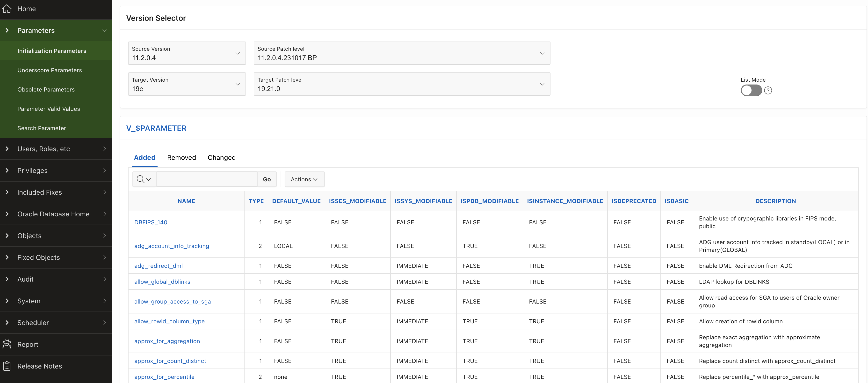Open the Target Patch level dropdown
The width and height of the screenshot is (868, 383).
click(402, 84)
